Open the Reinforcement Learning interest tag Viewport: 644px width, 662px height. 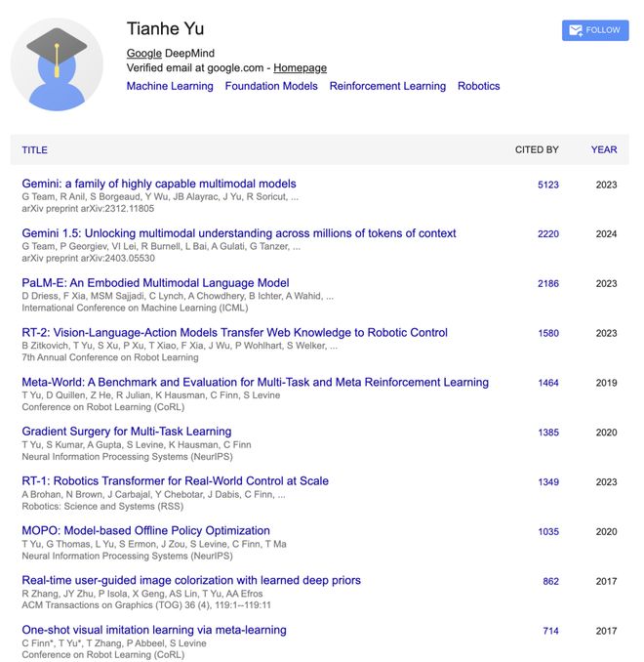pyautogui.click(x=387, y=86)
